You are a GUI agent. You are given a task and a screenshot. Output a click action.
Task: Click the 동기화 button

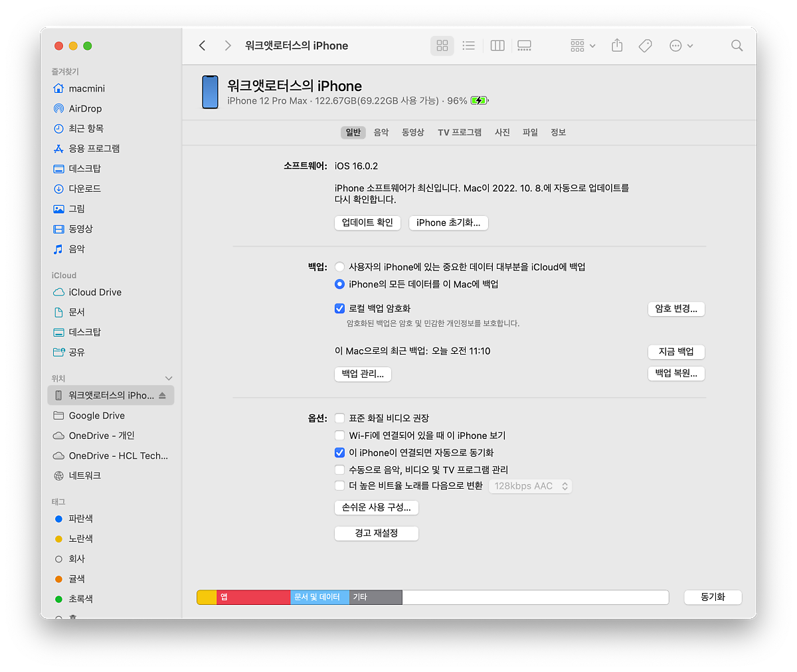pos(713,597)
